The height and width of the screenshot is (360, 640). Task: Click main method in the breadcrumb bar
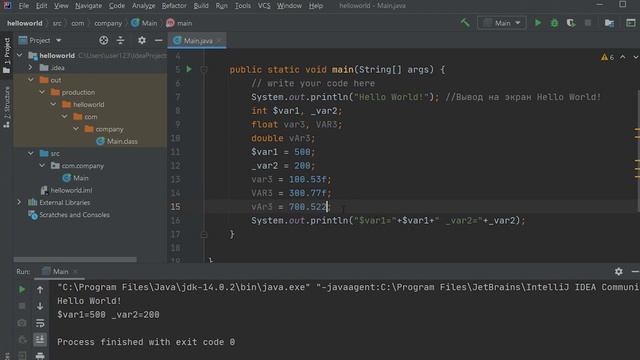click(x=179, y=23)
